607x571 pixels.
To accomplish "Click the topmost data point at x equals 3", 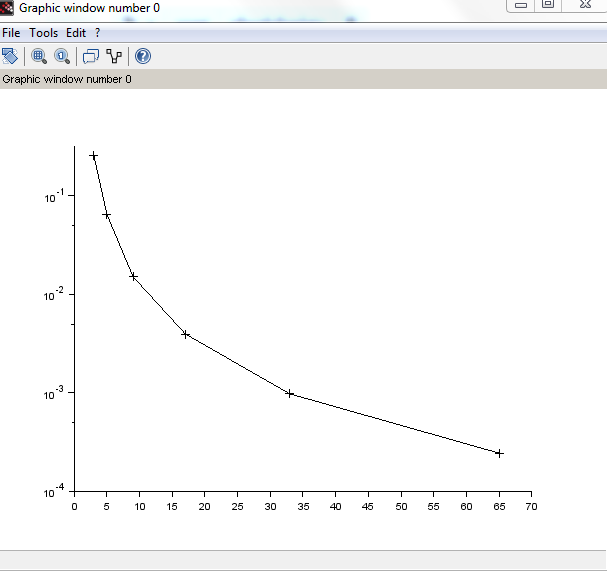I will pyautogui.click(x=93, y=156).
